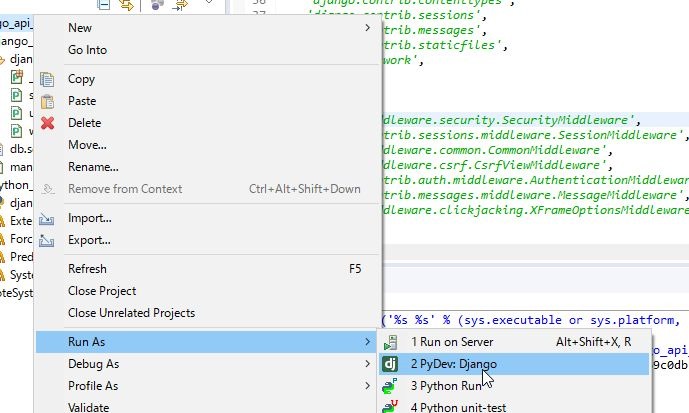Image resolution: width=689 pixels, height=413 pixels.
Task: Choose Close Project option
Action: [102, 291]
